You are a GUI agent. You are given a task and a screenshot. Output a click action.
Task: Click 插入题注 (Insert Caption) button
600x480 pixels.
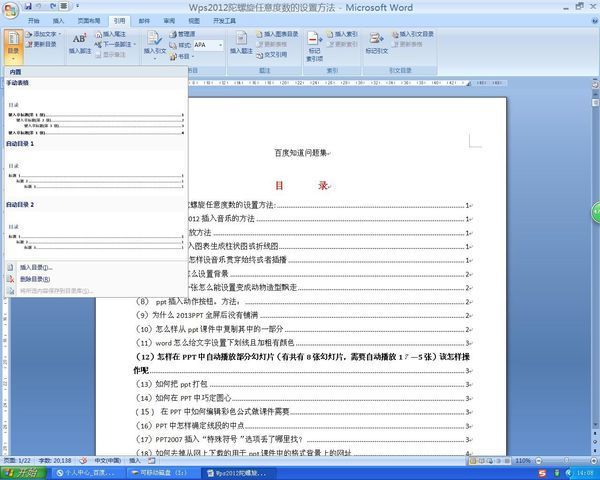coord(241,43)
